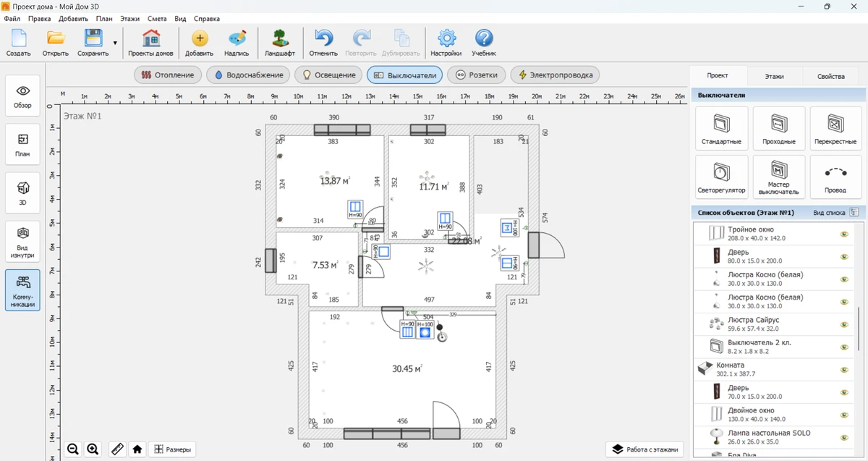
Task: Switch to 3D view mode
Action: 22,192
